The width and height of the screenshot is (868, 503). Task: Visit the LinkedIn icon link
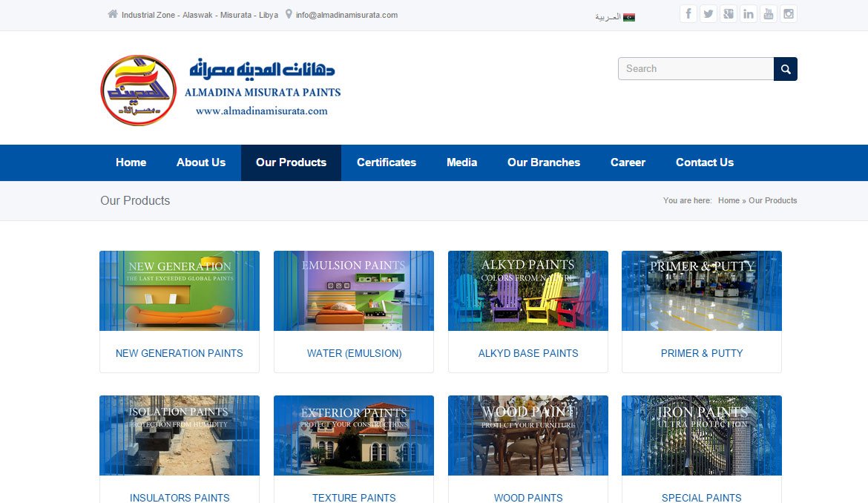748,14
